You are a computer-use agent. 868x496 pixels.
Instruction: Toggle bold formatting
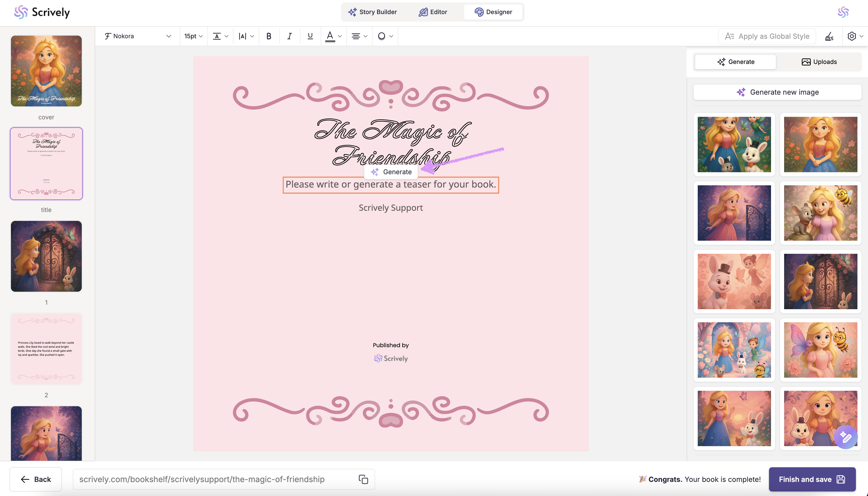(x=269, y=36)
